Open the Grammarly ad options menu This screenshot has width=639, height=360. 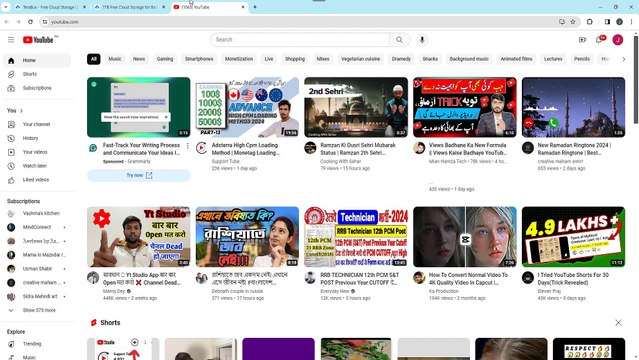(x=187, y=146)
